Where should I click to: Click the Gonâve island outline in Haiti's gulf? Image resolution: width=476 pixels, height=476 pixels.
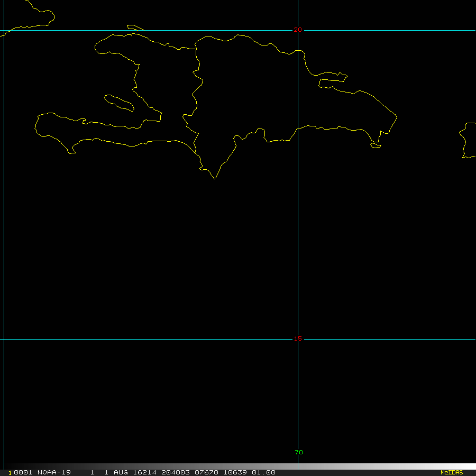click(x=119, y=103)
